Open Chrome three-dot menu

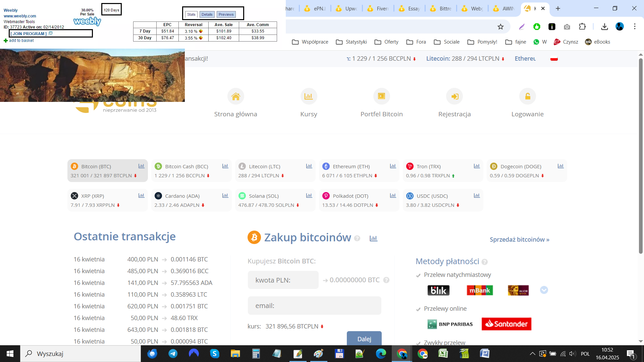(635, 27)
